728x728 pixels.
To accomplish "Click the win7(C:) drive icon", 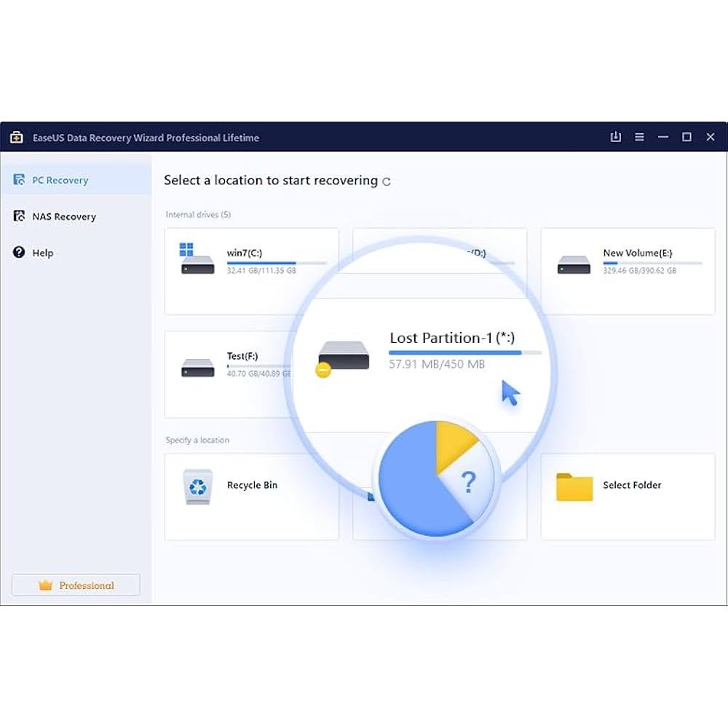I will (197, 258).
